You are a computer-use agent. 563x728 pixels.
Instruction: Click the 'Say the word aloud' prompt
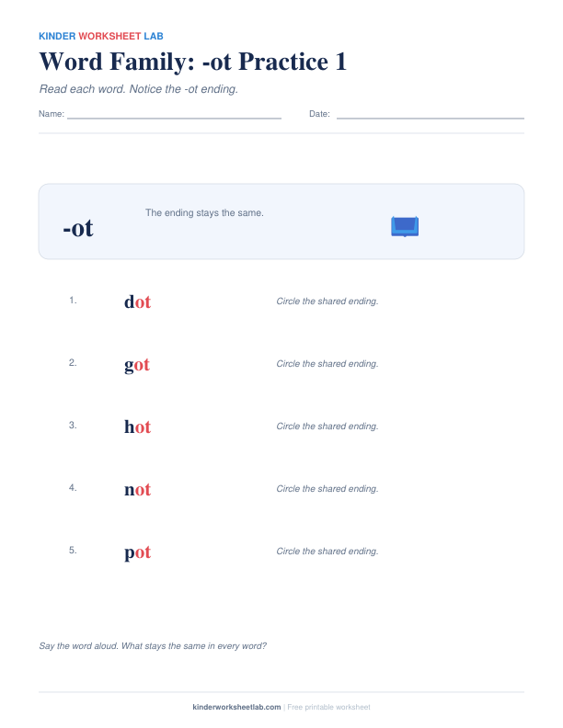(153, 646)
